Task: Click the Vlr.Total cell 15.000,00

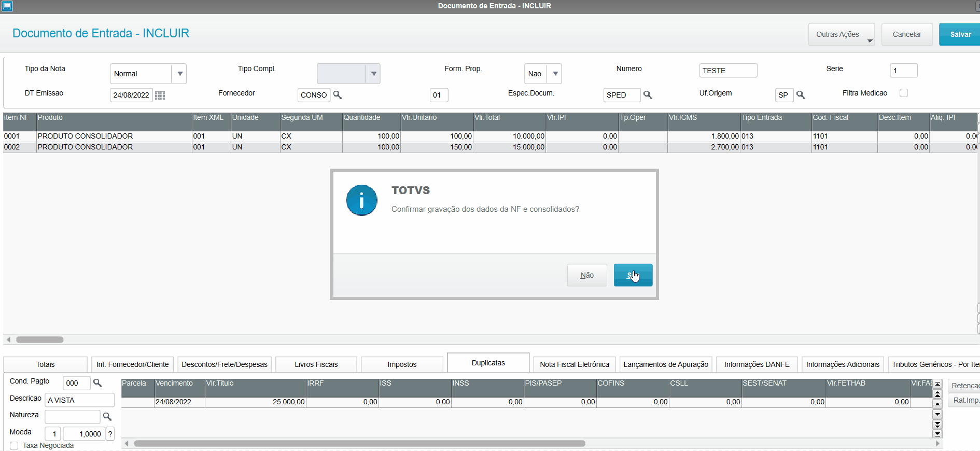Action: point(509,147)
